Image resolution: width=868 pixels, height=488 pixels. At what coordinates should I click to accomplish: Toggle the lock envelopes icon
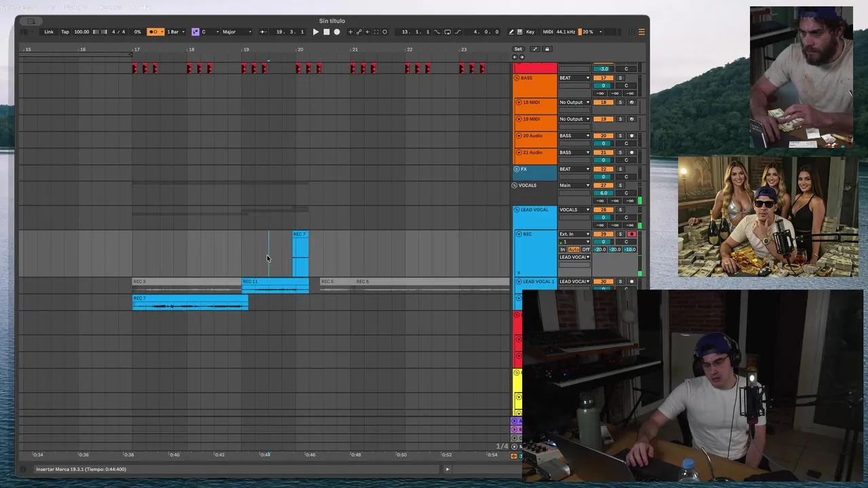pyautogui.click(x=547, y=49)
